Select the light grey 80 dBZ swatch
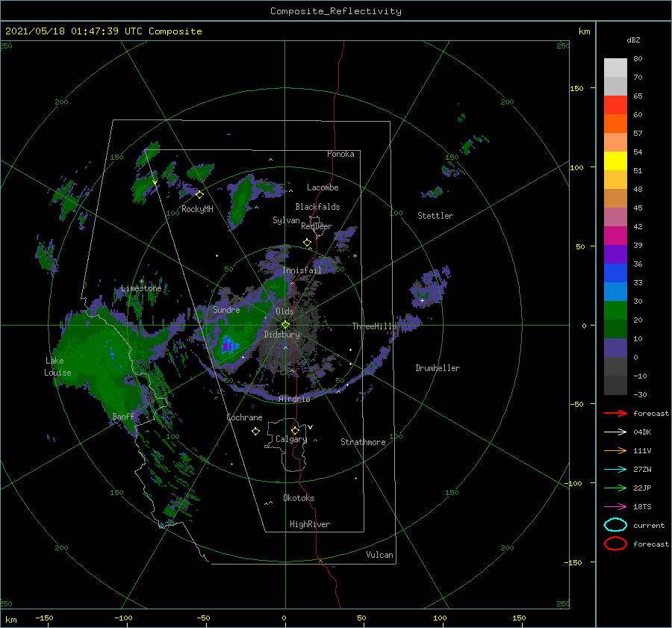 [x=615, y=67]
